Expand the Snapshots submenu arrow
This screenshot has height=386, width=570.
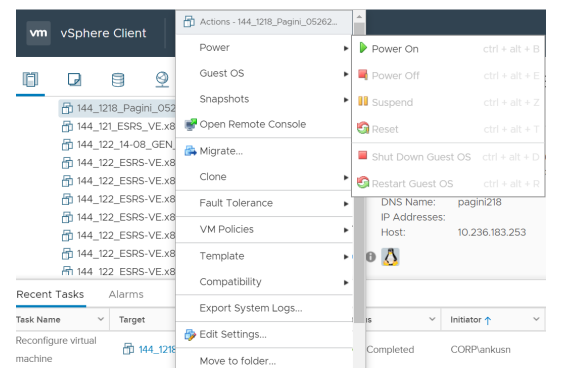pos(346,100)
